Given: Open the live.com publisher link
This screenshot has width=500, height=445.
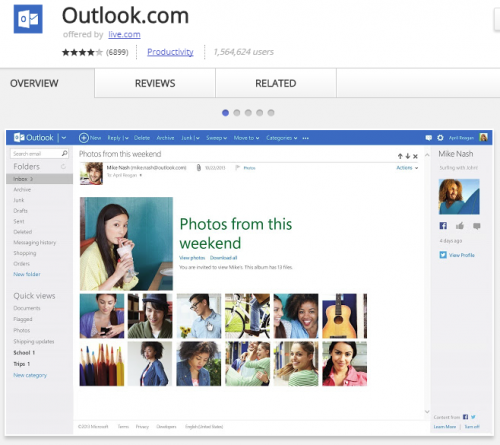Looking at the screenshot, I should pyautogui.click(x=124, y=34).
